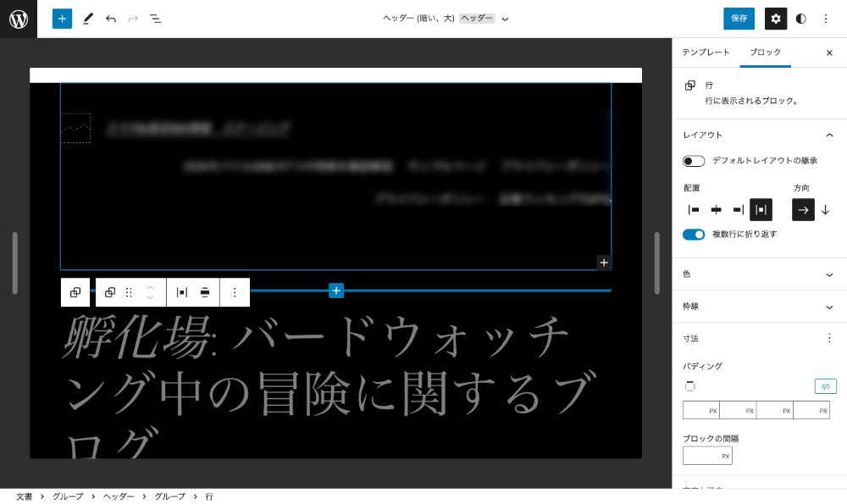Viewport: 847px width, 504px height.
Task: Open the WordPress logo menu
Action: click(19, 19)
